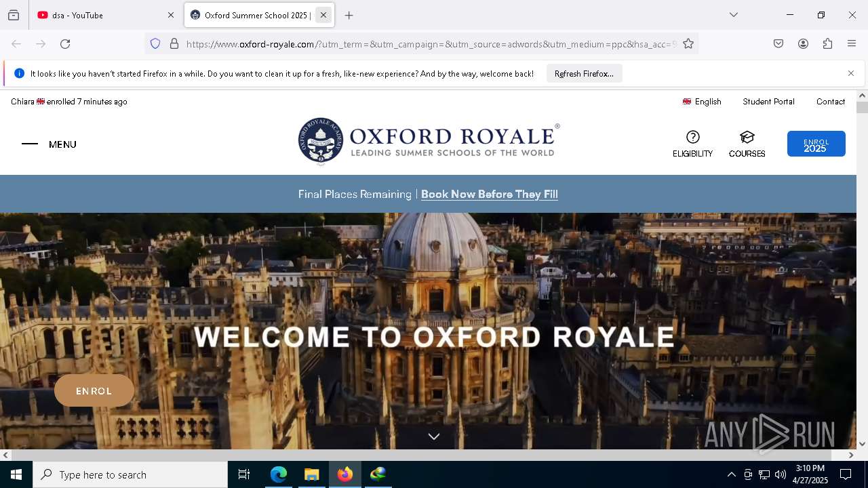
Task: Dismiss the Firefox refresh notification bar
Action: [x=851, y=73]
